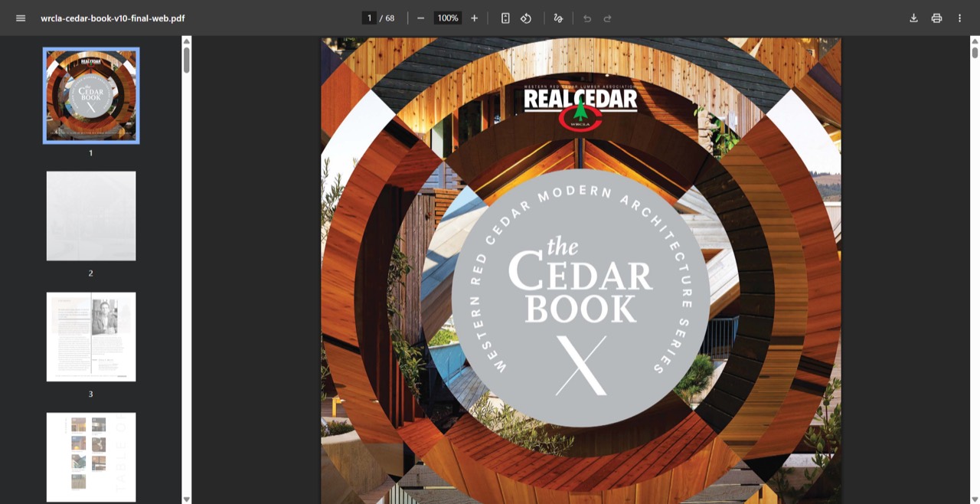Open page 2 thumbnail
980x504 pixels.
(91, 216)
